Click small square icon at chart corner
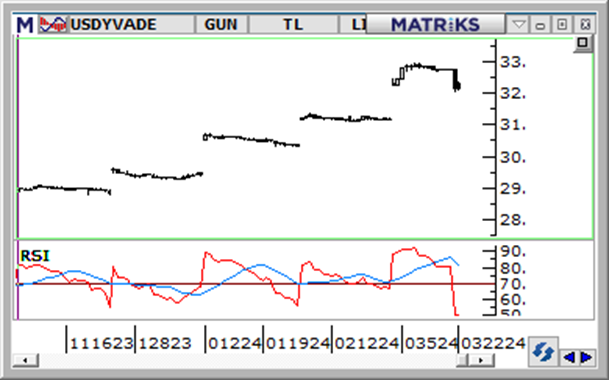609x380 pixels. pyautogui.click(x=582, y=43)
